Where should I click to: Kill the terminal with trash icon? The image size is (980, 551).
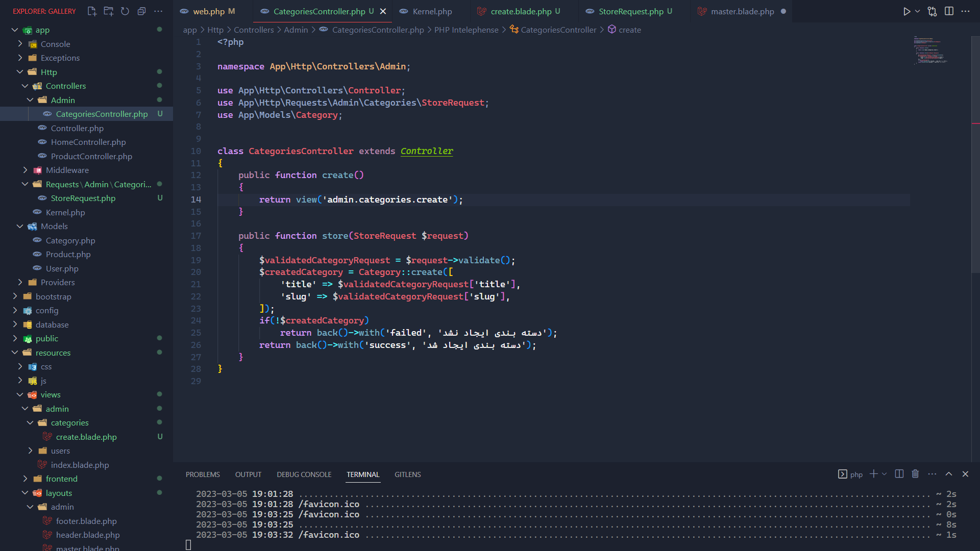tap(915, 474)
